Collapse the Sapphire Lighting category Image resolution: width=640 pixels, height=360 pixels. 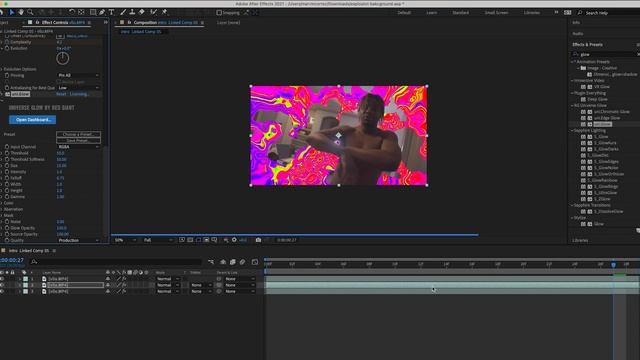click(573, 131)
